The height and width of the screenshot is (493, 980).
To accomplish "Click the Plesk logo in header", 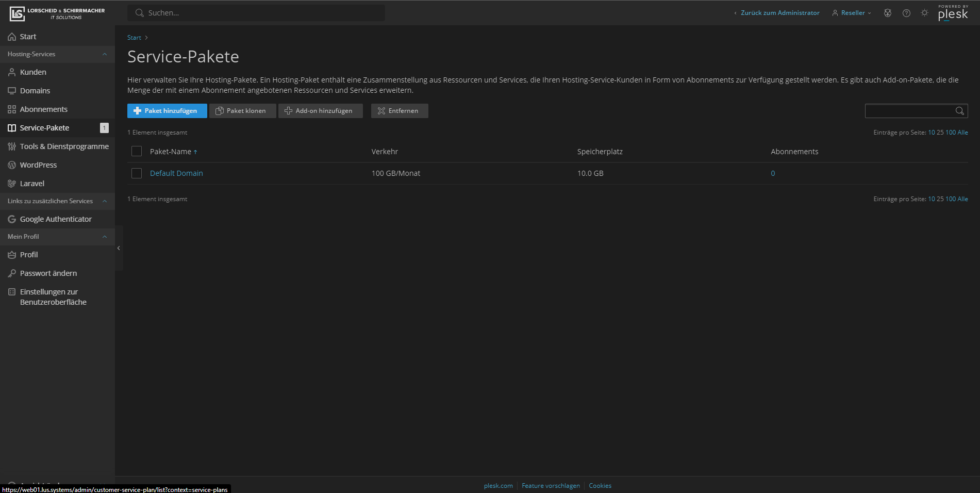I will click(953, 13).
